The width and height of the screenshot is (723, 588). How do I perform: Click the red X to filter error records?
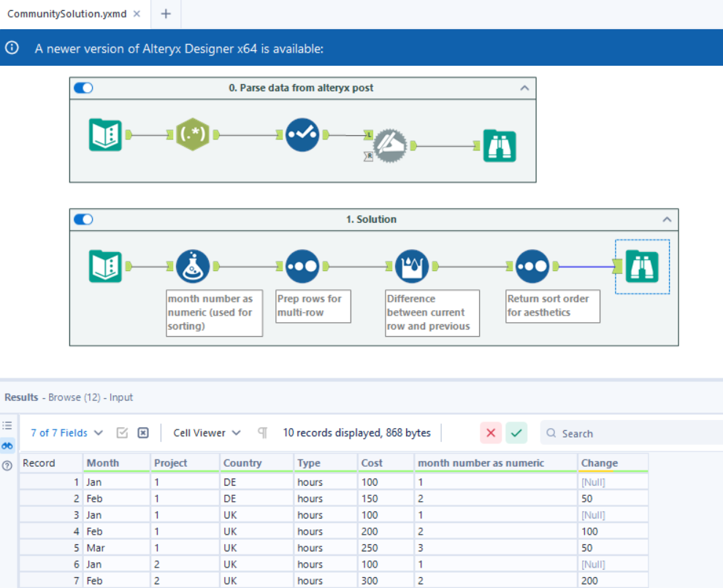490,432
